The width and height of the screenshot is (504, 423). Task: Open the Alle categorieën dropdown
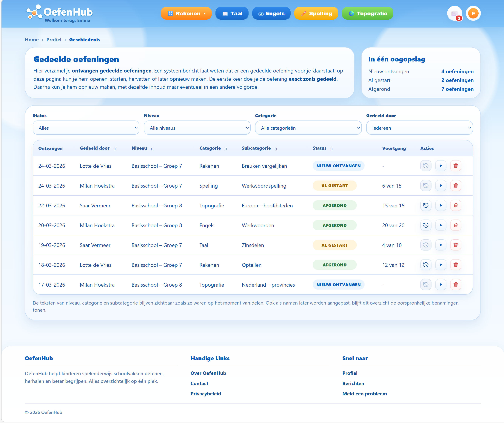coord(308,128)
